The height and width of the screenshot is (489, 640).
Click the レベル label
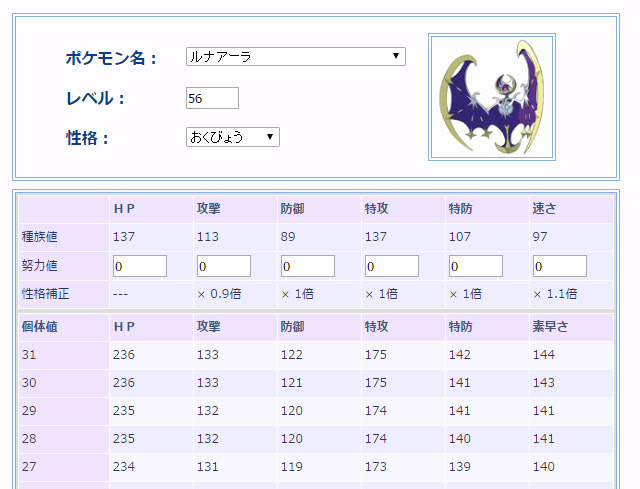pyautogui.click(x=96, y=98)
